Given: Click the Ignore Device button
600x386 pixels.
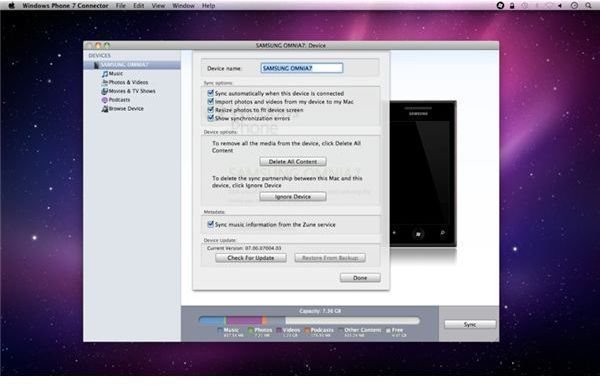Looking at the screenshot, I should 293,197.
